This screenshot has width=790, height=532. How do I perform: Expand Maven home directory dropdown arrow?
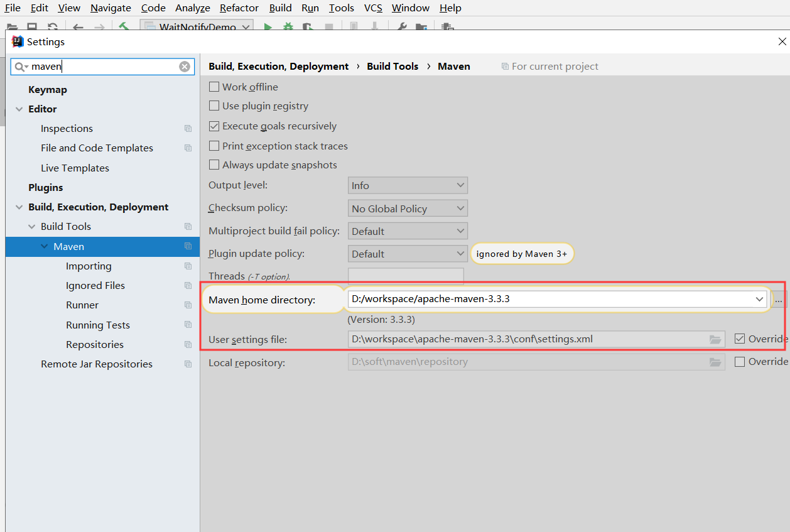click(x=759, y=300)
